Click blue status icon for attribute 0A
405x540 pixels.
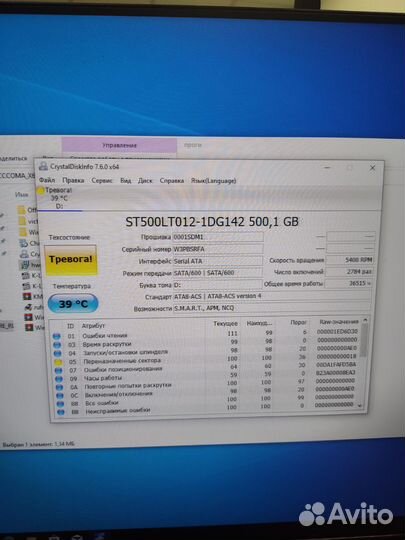[60, 387]
